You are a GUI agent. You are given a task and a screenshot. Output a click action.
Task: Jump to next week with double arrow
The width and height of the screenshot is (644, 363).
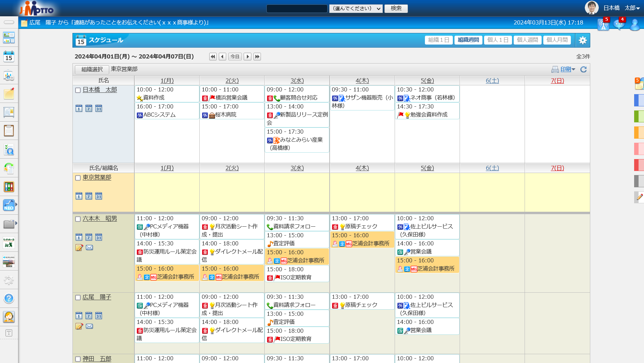click(x=257, y=57)
